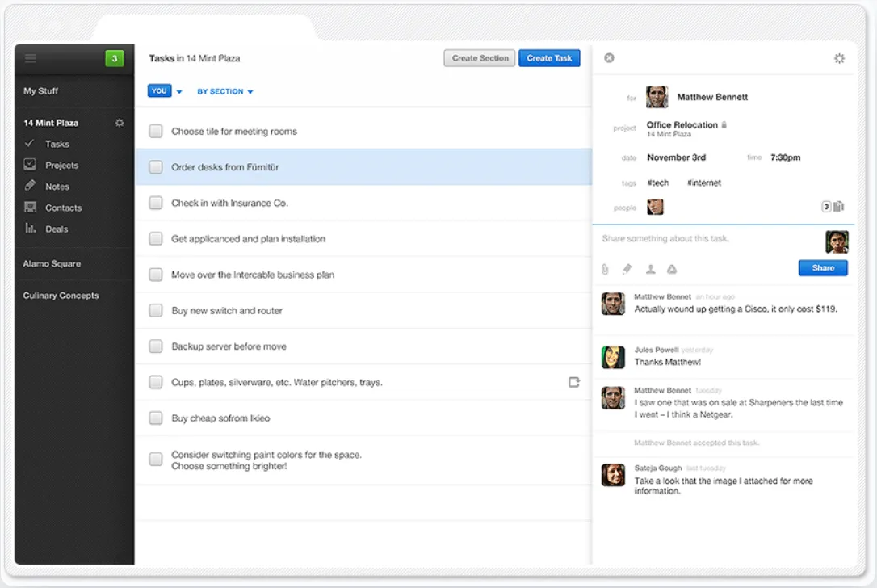Expand the YOU filter dropdown arrow
The image size is (877, 588).
point(179,91)
